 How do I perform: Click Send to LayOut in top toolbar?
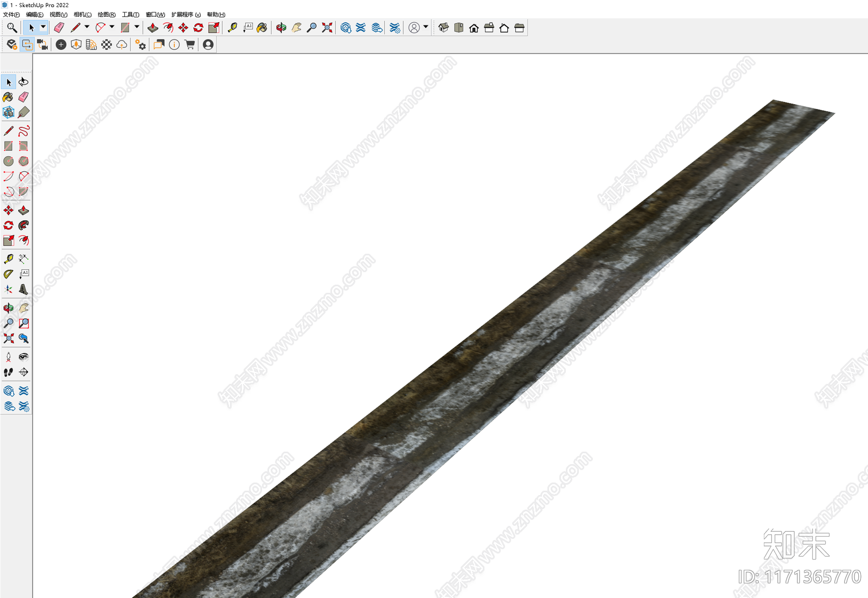(x=376, y=28)
